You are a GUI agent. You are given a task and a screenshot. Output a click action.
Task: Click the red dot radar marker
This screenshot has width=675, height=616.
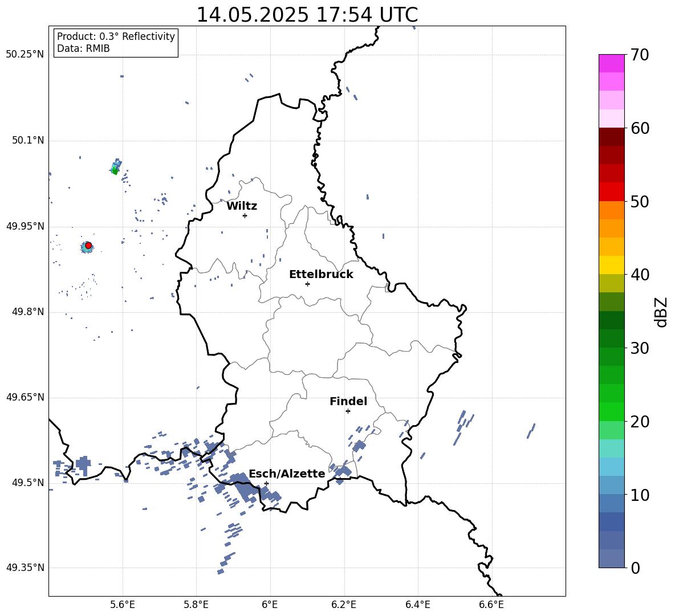88,245
